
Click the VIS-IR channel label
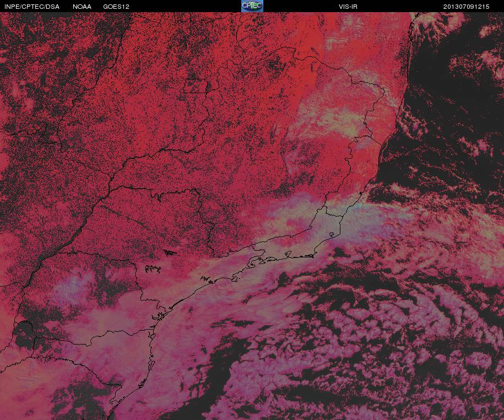[x=348, y=7]
